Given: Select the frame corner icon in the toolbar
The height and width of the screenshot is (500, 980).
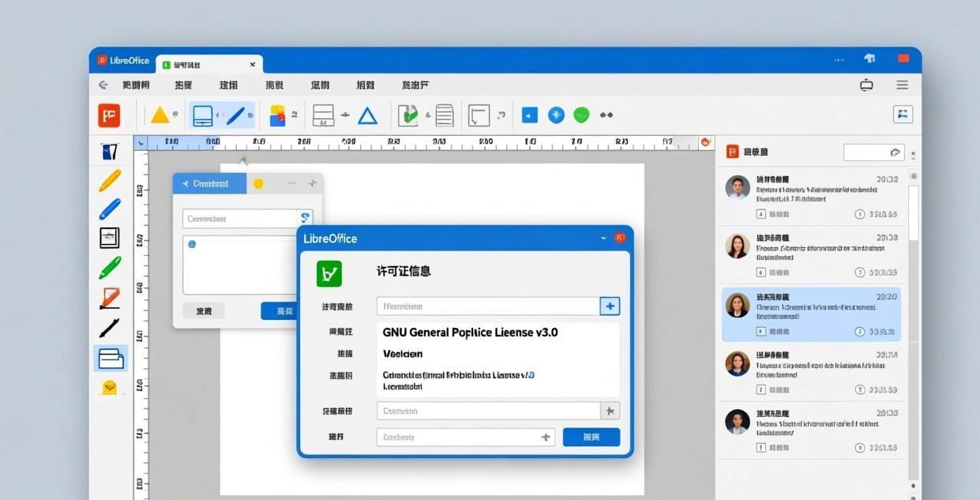Looking at the screenshot, I should tap(479, 115).
